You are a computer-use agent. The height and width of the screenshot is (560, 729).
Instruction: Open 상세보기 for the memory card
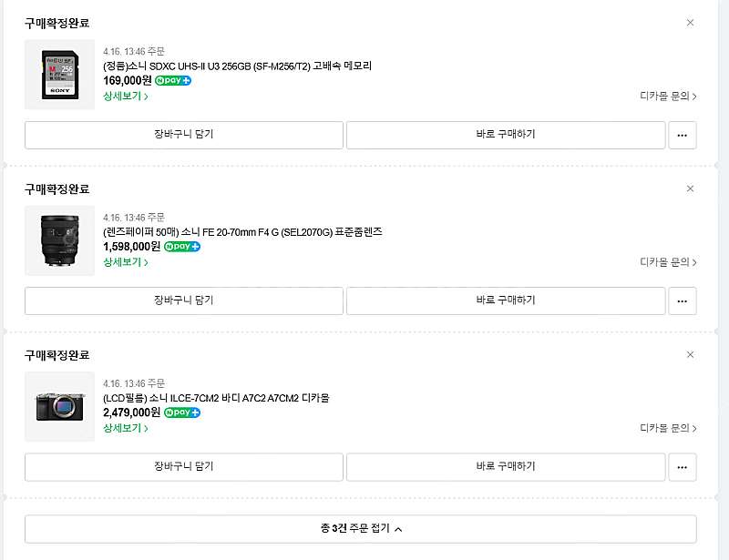126,97
